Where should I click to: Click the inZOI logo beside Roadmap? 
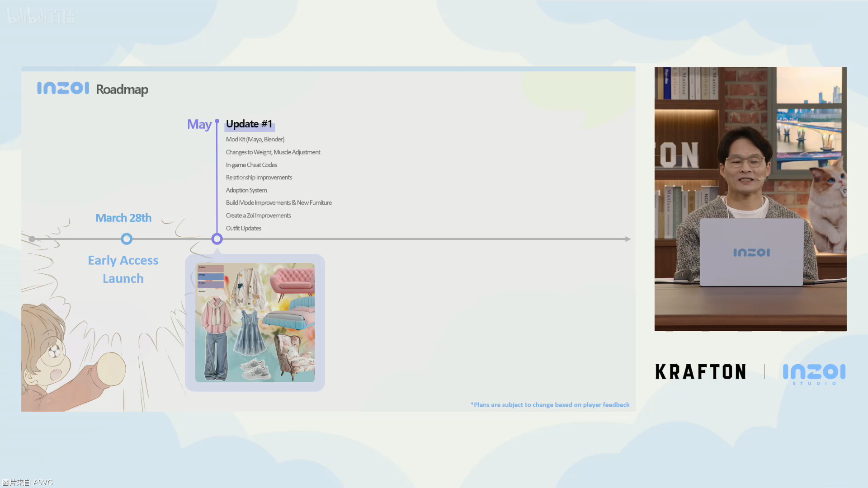tap(63, 88)
